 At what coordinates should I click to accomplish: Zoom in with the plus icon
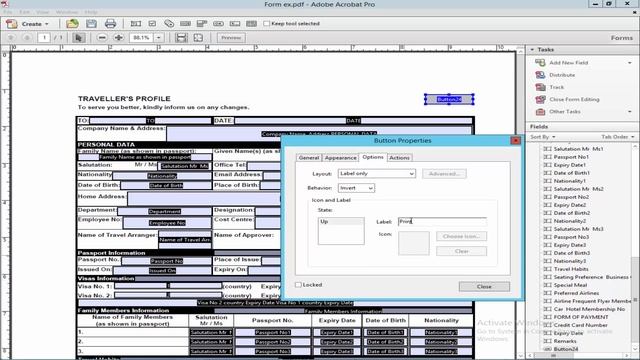pos(119,38)
